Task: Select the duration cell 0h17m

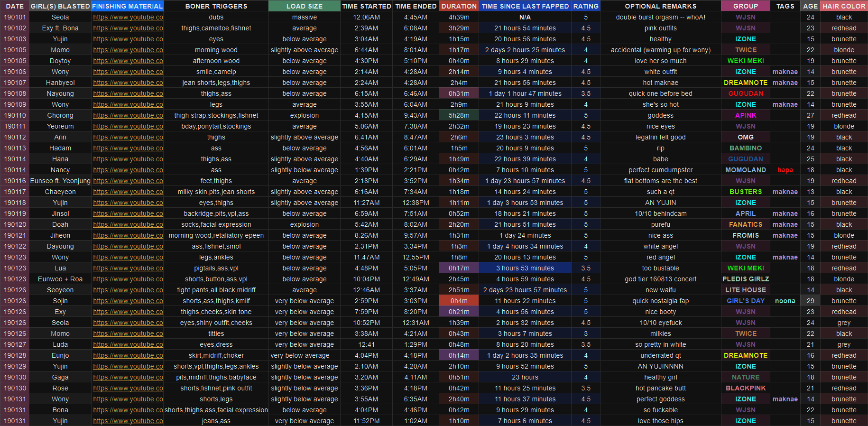Action: pyautogui.click(x=459, y=268)
